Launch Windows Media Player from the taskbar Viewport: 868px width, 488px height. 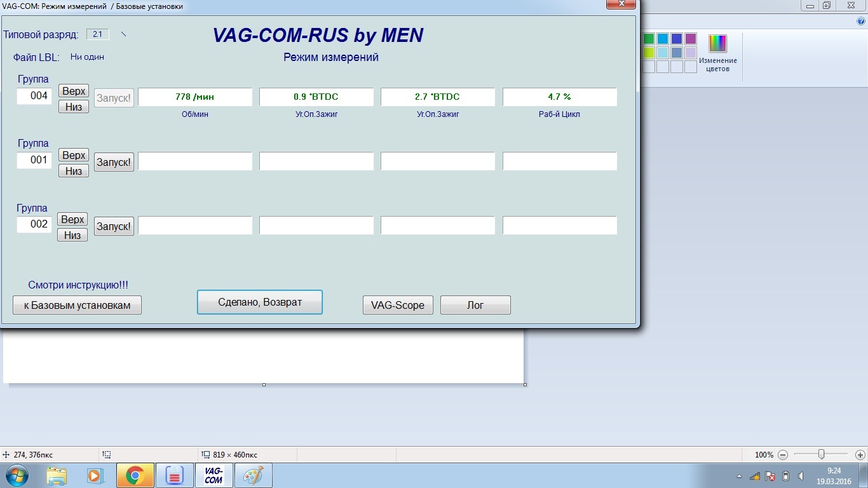pyautogui.click(x=95, y=475)
